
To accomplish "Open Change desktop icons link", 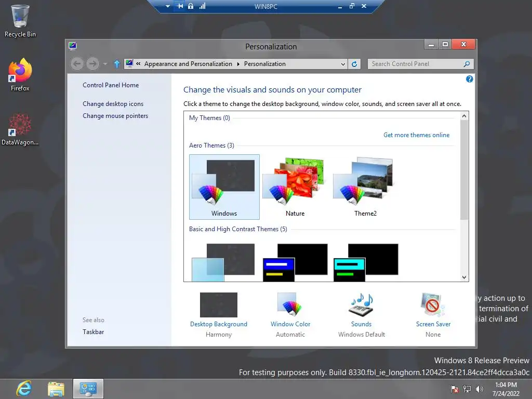I will click(113, 104).
